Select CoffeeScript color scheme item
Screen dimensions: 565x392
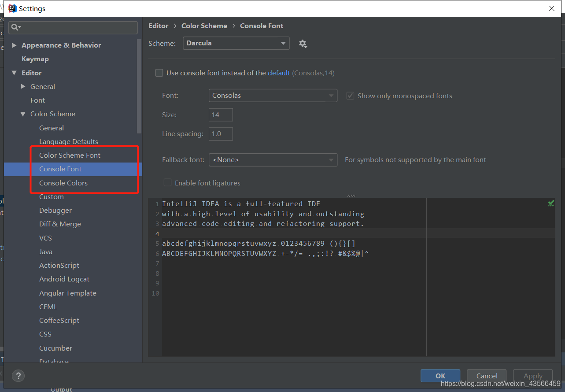click(x=59, y=320)
